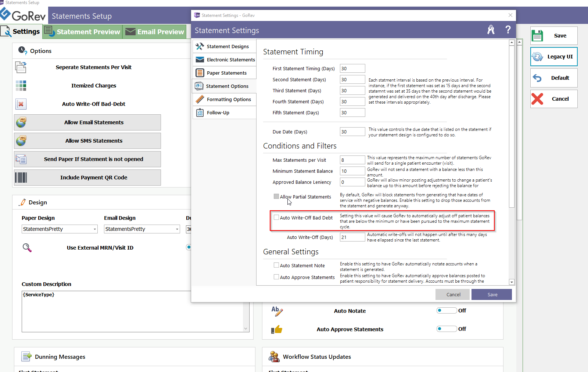The width and height of the screenshot is (588, 372).
Task: Toggle the Auto Notate switch
Action: (447, 311)
